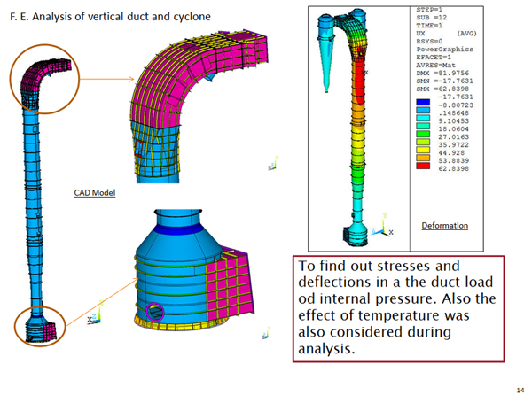Select the slide title about F.E. Analysis

[x=92, y=19]
